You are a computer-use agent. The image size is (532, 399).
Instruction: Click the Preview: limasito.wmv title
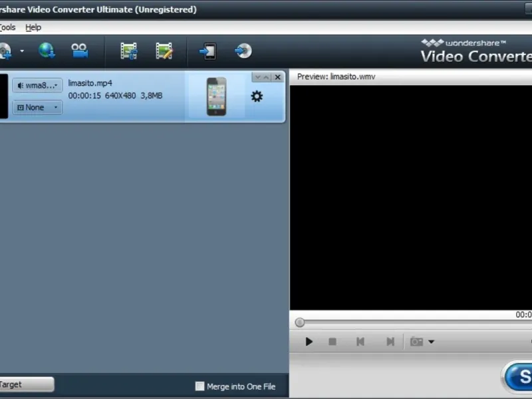pyautogui.click(x=336, y=76)
